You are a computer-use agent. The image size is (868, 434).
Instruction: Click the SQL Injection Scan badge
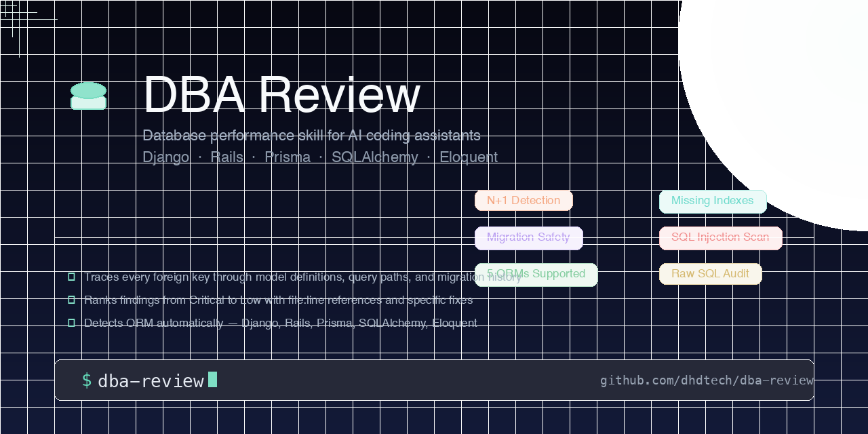tap(720, 237)
